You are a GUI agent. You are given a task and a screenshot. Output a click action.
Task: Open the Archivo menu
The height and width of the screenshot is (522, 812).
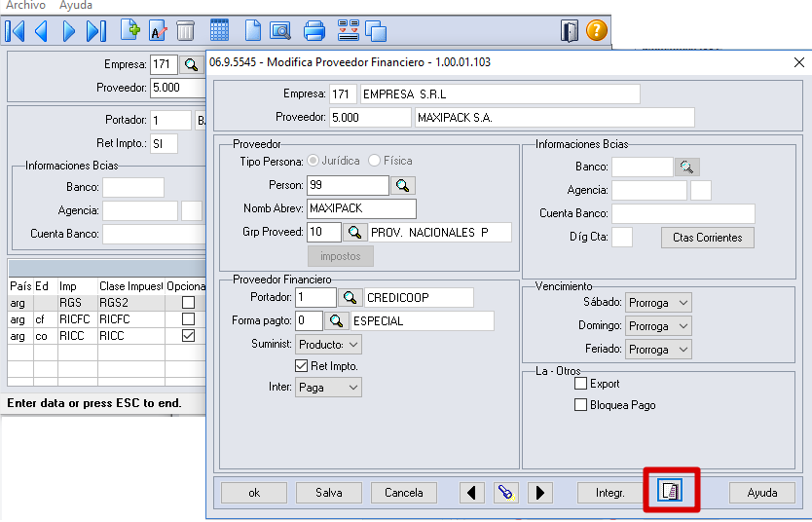(26, 5)
